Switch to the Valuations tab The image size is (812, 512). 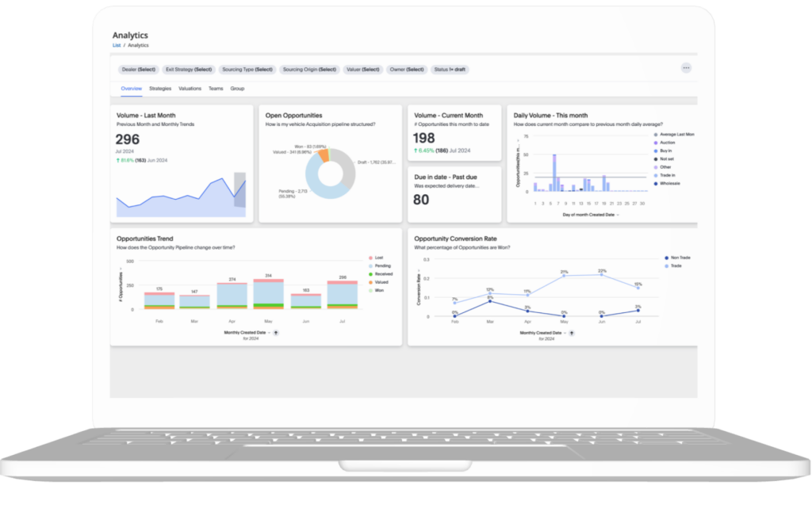click(190, 89)
